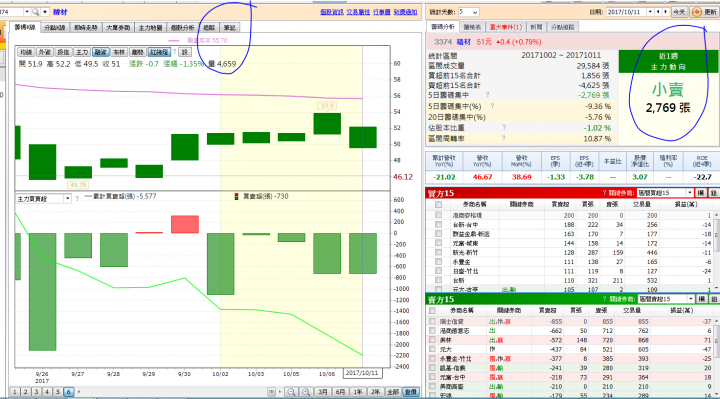Switch to the 籌碼分析 tab

coord(443,27)
